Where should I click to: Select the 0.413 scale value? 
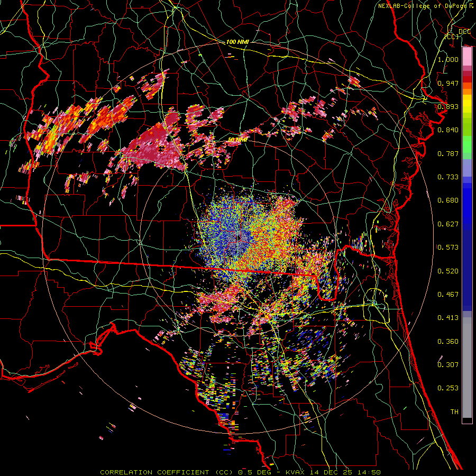[448, 317]
